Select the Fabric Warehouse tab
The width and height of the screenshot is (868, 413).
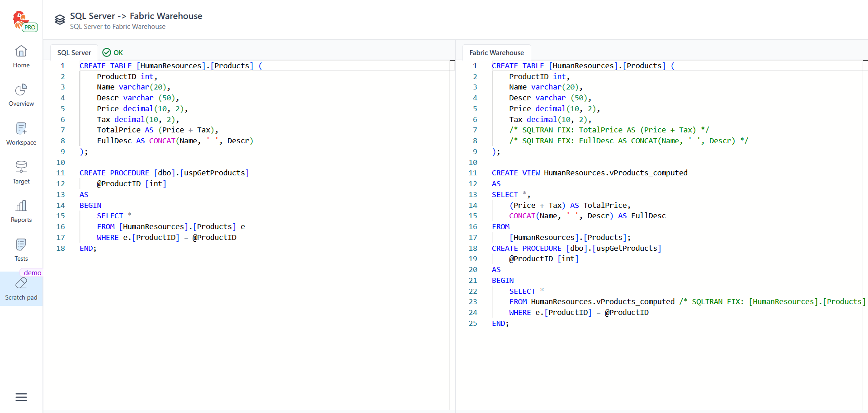click(x=496, y=53)
